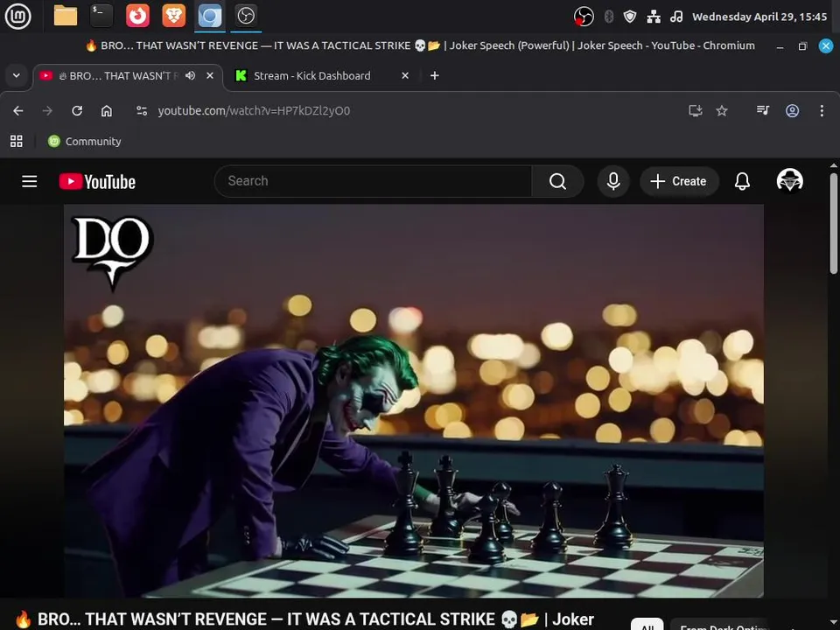Viewport: 840px width, 630px height.
Task: Expand the Chromium tab search dropdown
Action: pyautogui.click(x=17, y=75)
